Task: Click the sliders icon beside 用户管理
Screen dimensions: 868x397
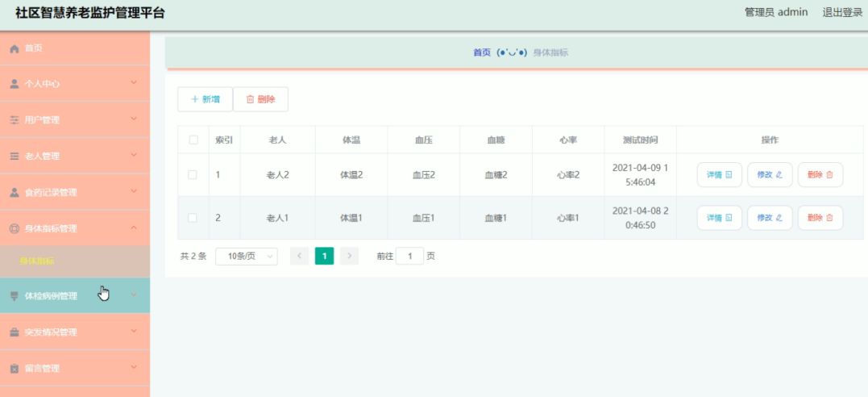Action: click(x=15, y=119)
